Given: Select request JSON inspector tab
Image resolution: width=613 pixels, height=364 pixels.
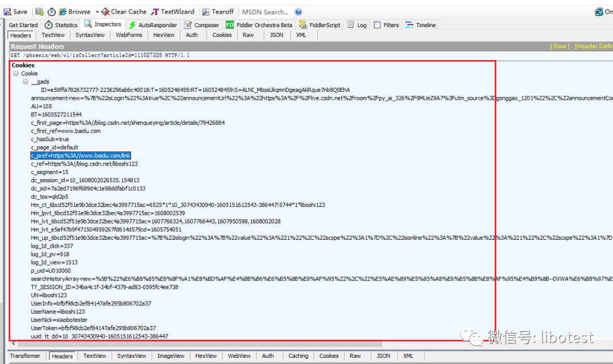Looking at the screenshot, I should pos(276,35).
